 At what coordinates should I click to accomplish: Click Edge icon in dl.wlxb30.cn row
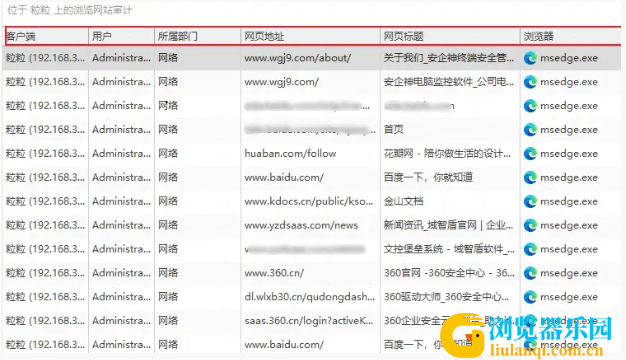pos(530,297)
